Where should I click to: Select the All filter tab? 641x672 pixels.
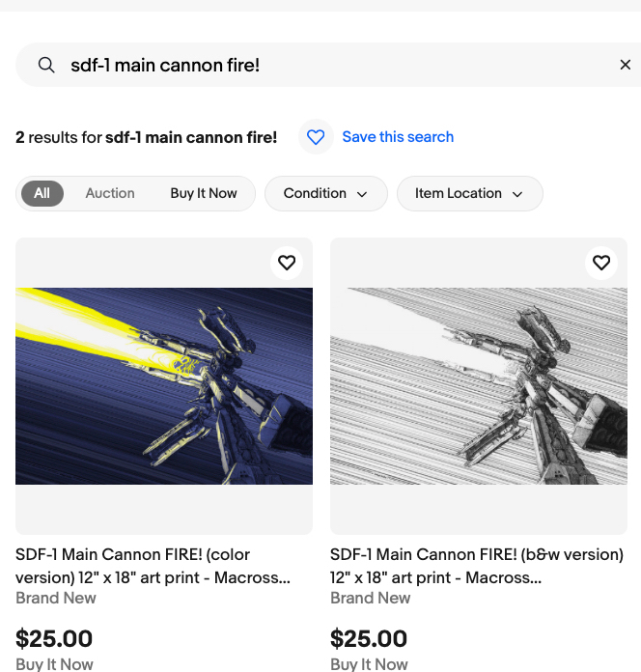(42, 193)
